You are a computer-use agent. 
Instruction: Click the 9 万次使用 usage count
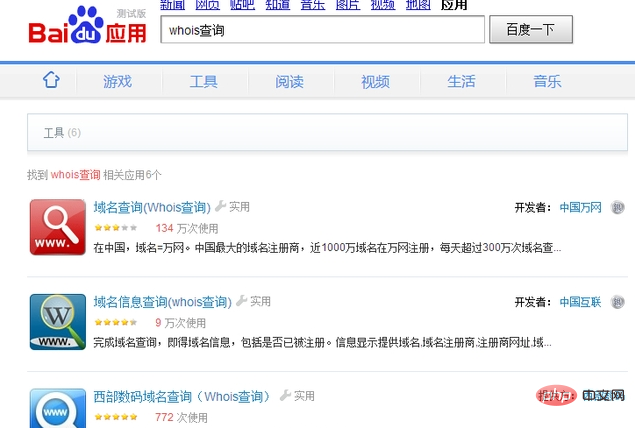click(180, 323)
